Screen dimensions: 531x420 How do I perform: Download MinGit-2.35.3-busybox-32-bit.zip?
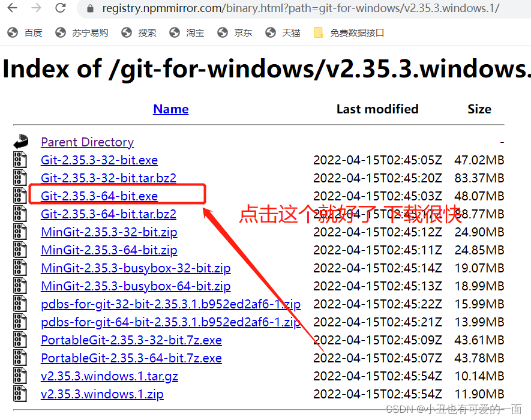(136, 268)
